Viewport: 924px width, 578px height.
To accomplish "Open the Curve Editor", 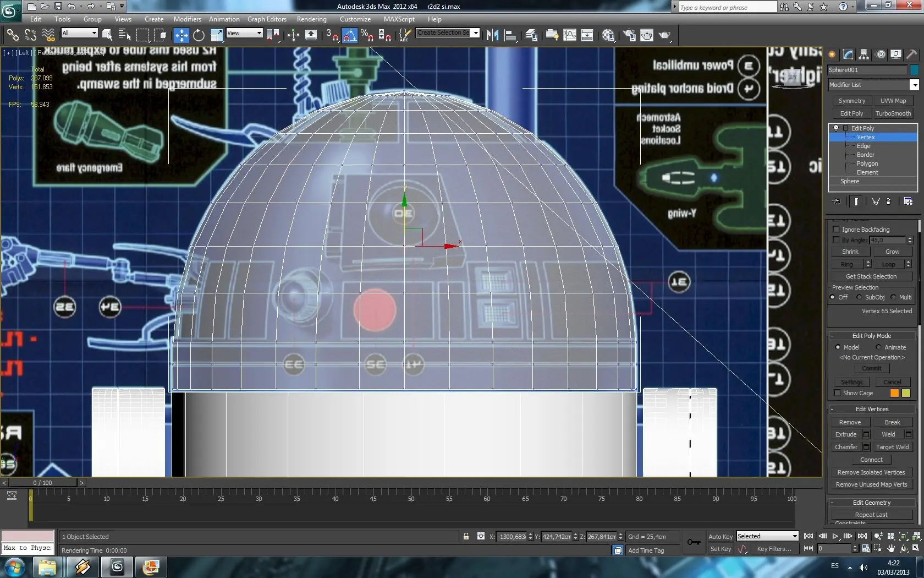I will click(570, 35).
